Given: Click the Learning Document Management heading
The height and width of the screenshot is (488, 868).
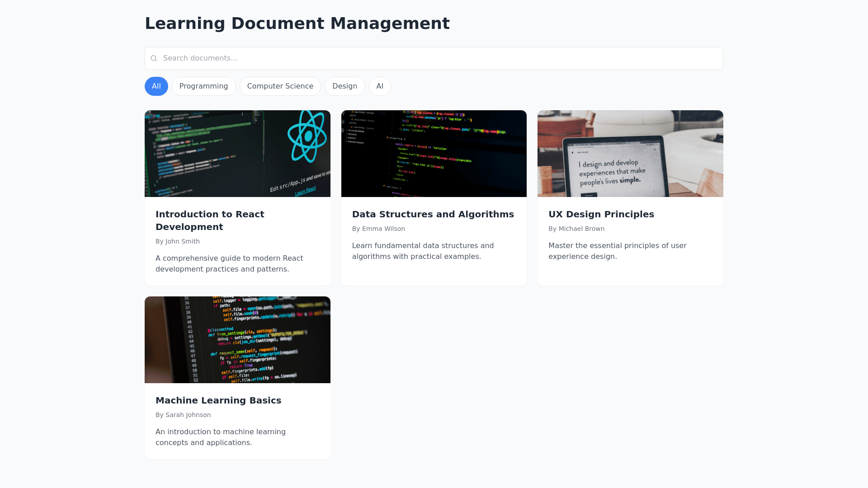Looking at the screenshot, I should 297,23.
